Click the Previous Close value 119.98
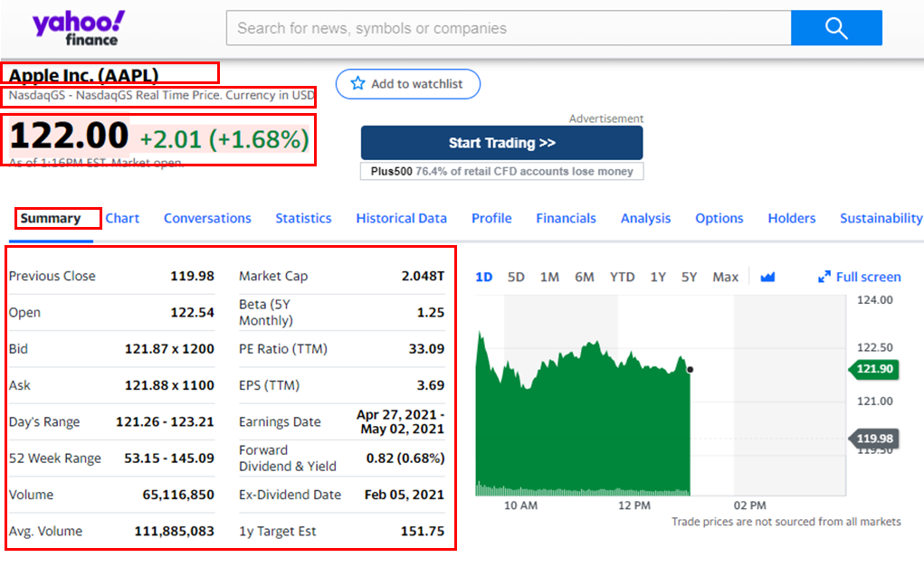Screen dimensions: 924x567 coord(192,276)
